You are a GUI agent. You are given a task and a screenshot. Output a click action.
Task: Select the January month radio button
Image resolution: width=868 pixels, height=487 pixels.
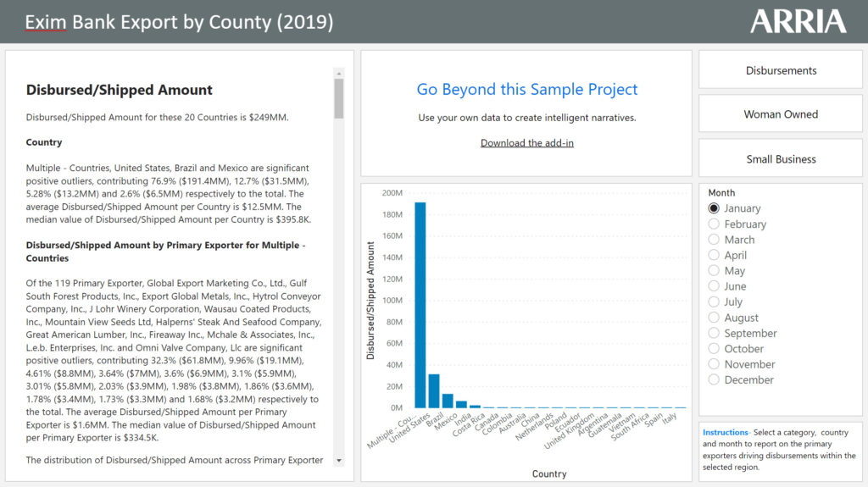pos(714,208)
